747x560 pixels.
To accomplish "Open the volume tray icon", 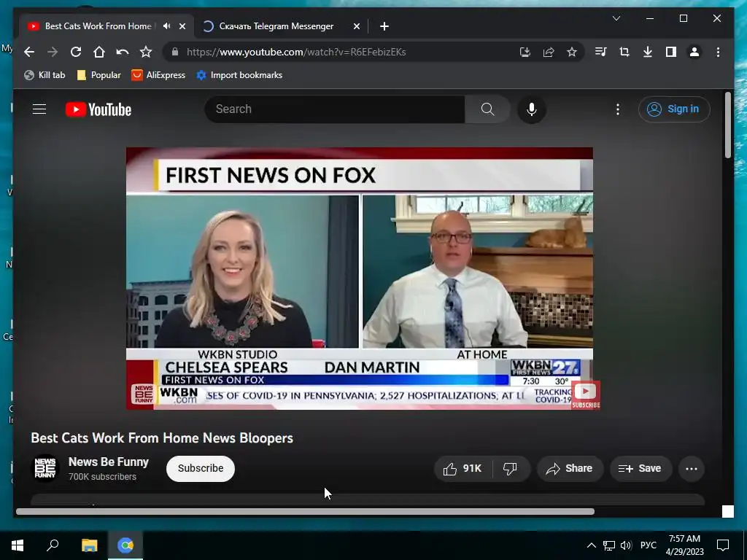I will [626, 545].
